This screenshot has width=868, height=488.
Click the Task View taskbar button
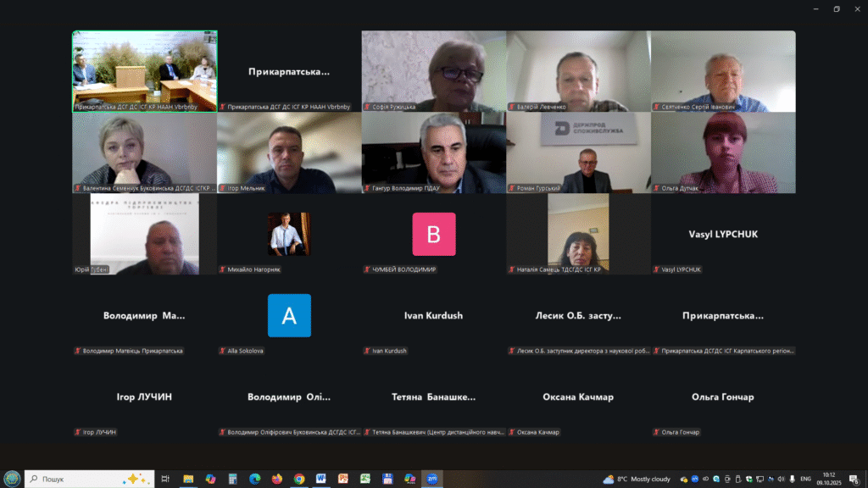(165, 479)
